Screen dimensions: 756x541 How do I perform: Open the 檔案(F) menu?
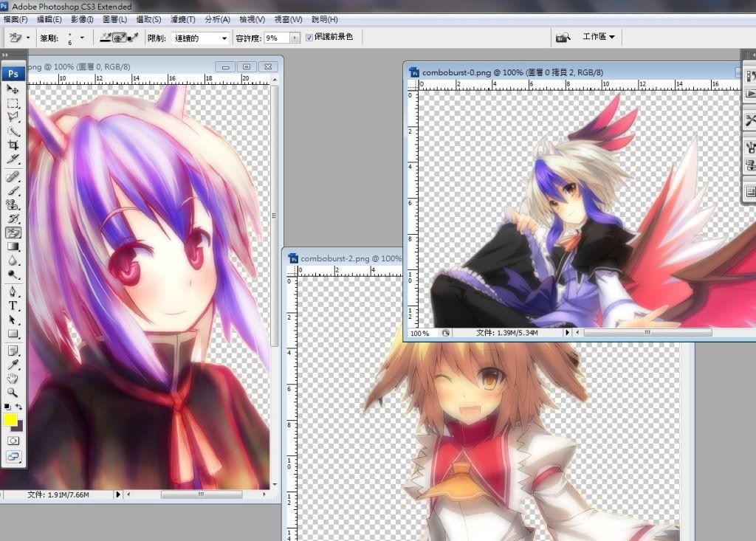(x=16, y=19)
